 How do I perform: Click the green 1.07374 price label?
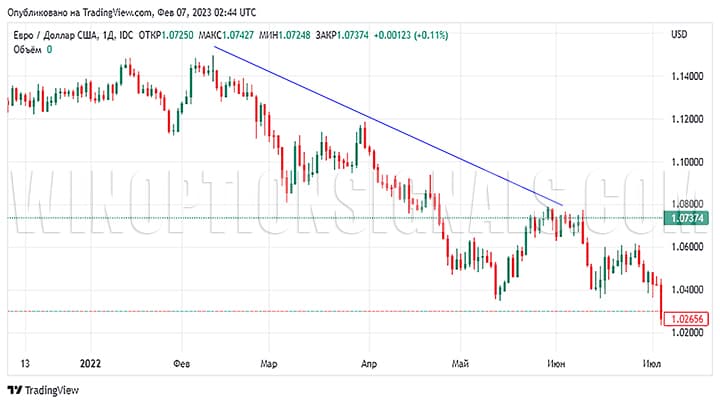(x=688, y=218)
